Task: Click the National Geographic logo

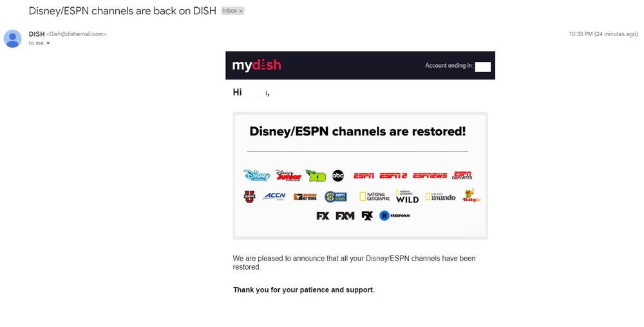Action: coord(375,197)
